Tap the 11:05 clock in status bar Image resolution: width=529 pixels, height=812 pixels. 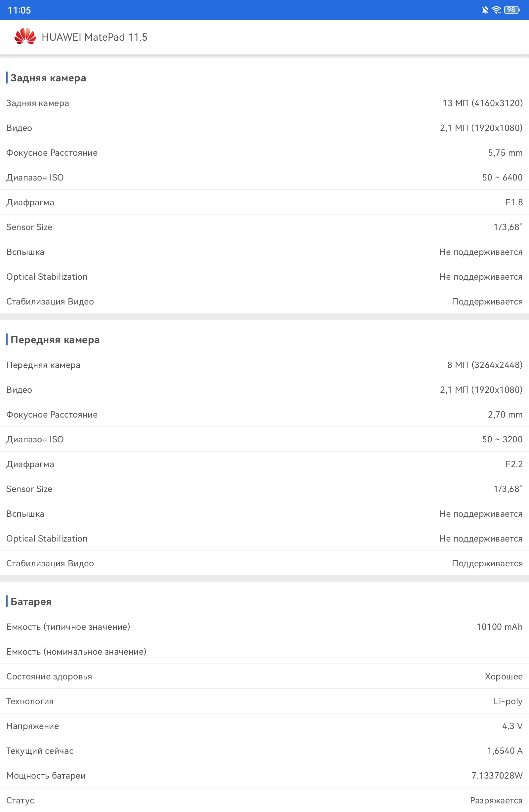19,10
